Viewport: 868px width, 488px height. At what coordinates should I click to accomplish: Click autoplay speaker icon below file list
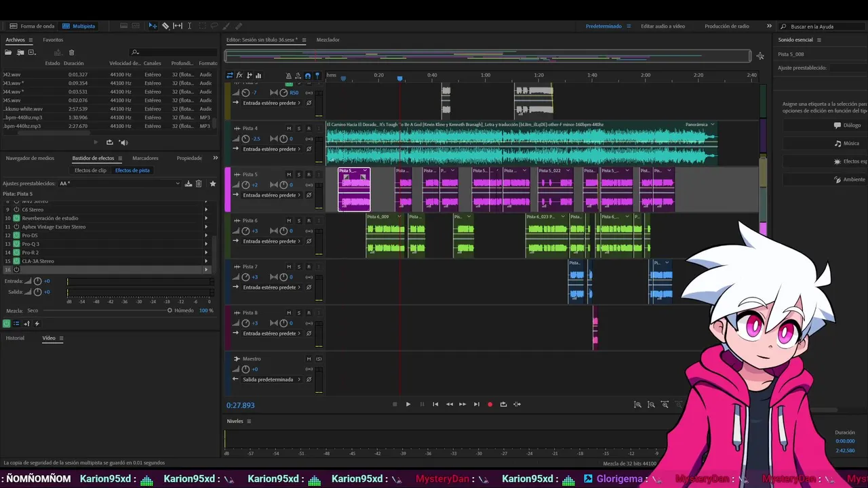(123, 142)
